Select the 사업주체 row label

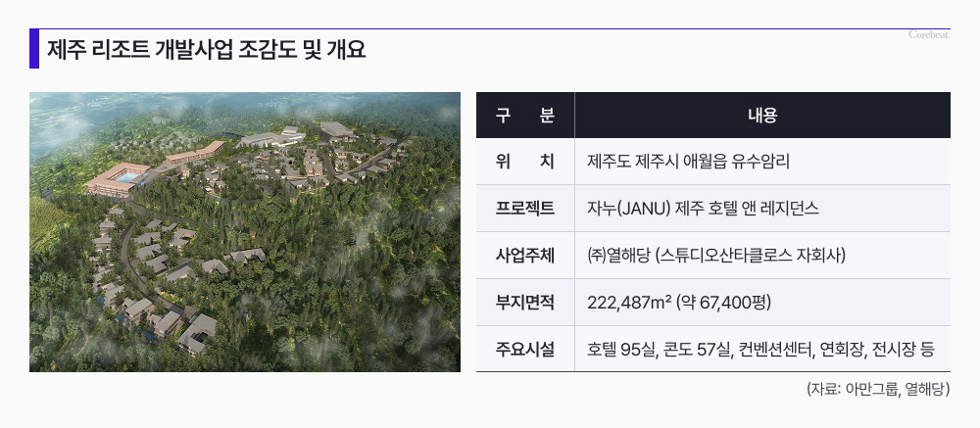tap(525, 256)
